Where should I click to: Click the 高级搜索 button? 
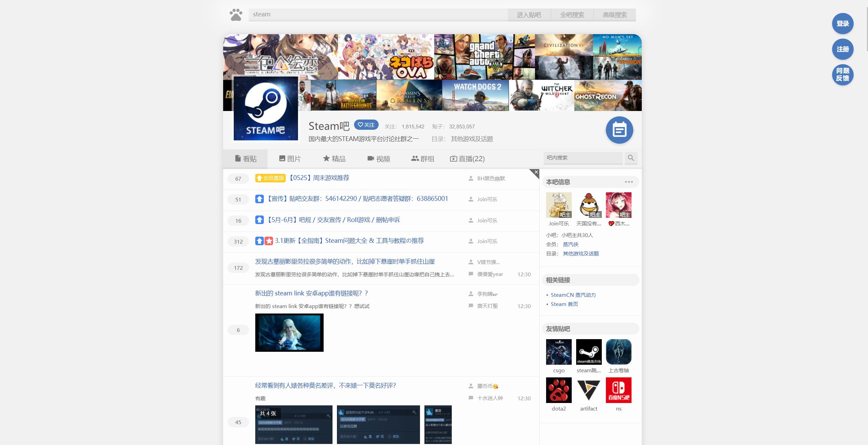click(615, 15)
